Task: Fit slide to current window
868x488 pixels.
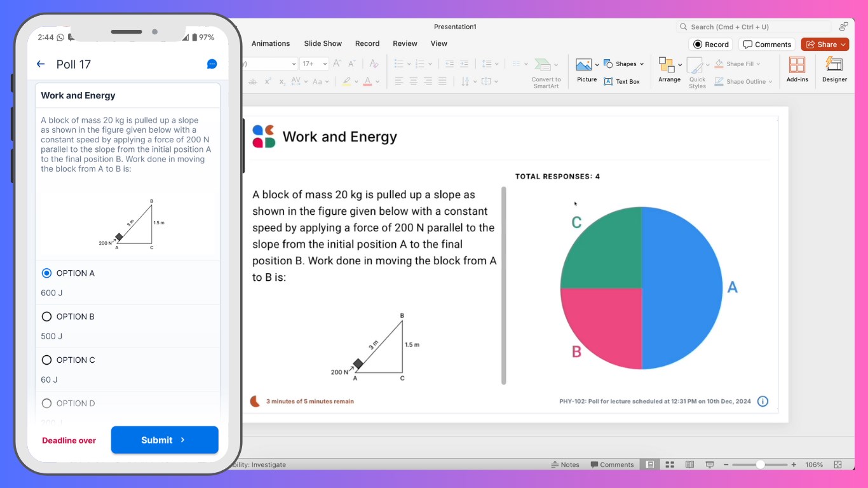Action: coord(838,464)
